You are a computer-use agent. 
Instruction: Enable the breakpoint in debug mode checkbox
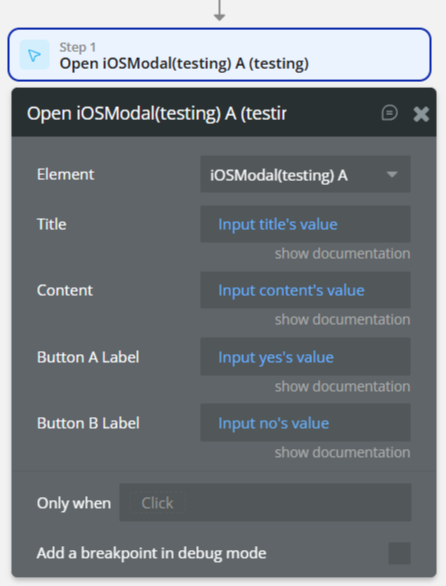399,553
